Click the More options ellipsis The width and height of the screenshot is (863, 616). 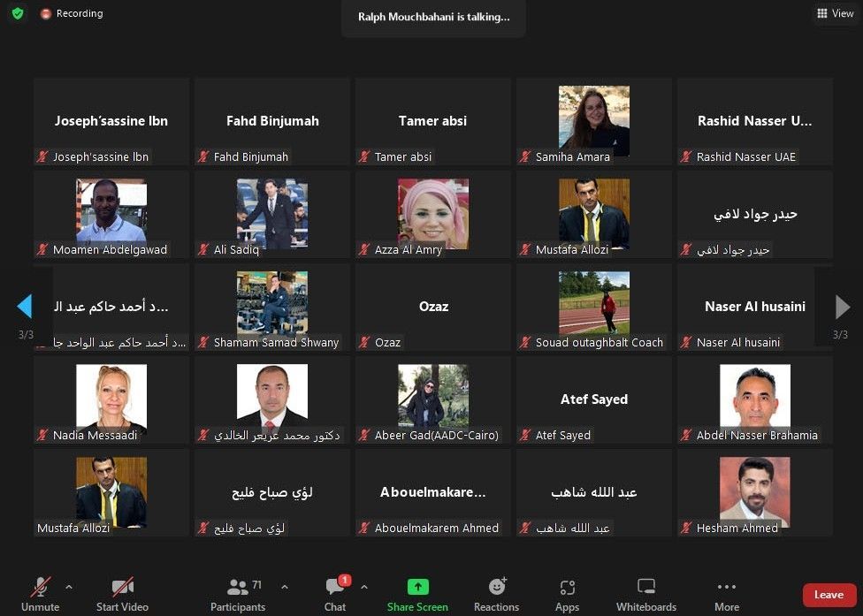click(x=727, y=588)
